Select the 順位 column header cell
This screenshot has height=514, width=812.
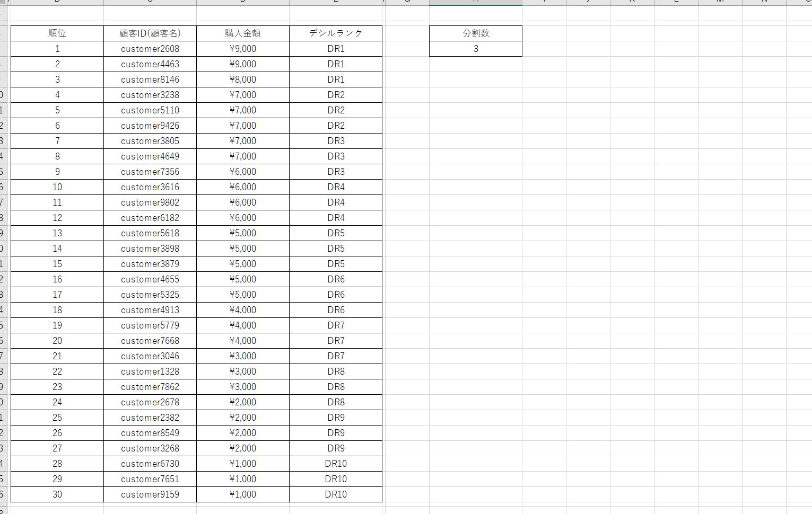57,33
